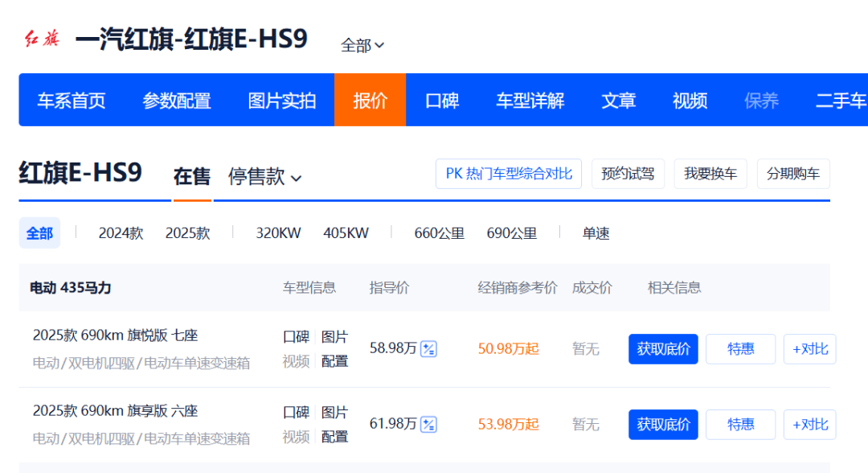This screenshot has width=868, height=473.
Task: Click the 61.98万 guide price
Action: pos(393,424)
